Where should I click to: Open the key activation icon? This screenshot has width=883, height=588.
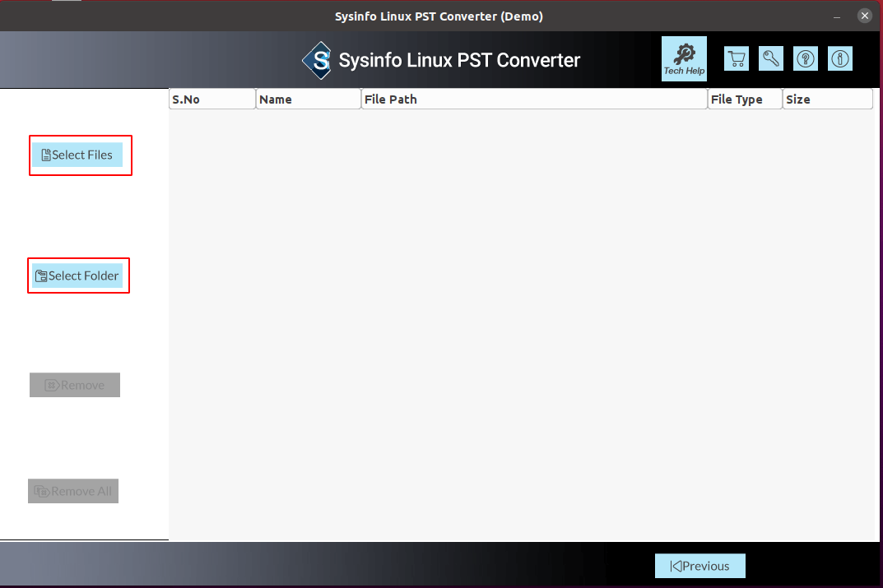tap(771, 58)
